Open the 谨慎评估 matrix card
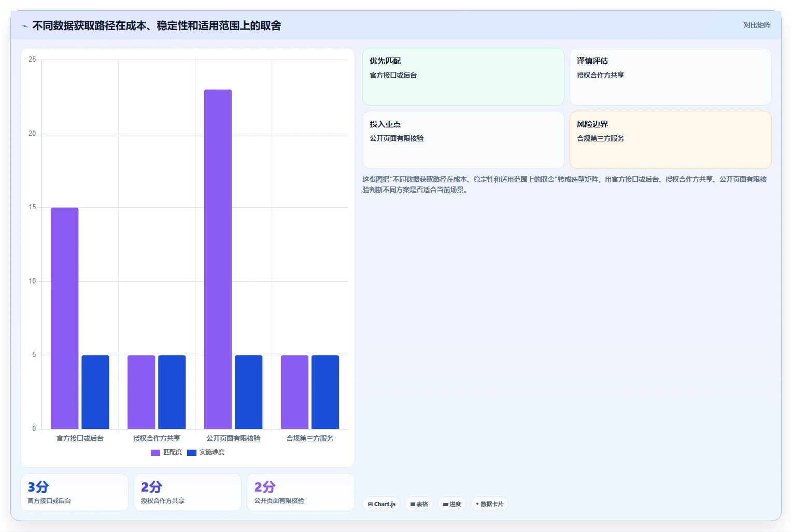 click(x=671, y=77)
